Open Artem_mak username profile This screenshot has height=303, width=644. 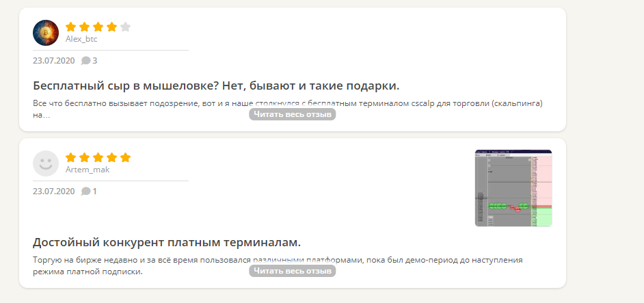88,170
